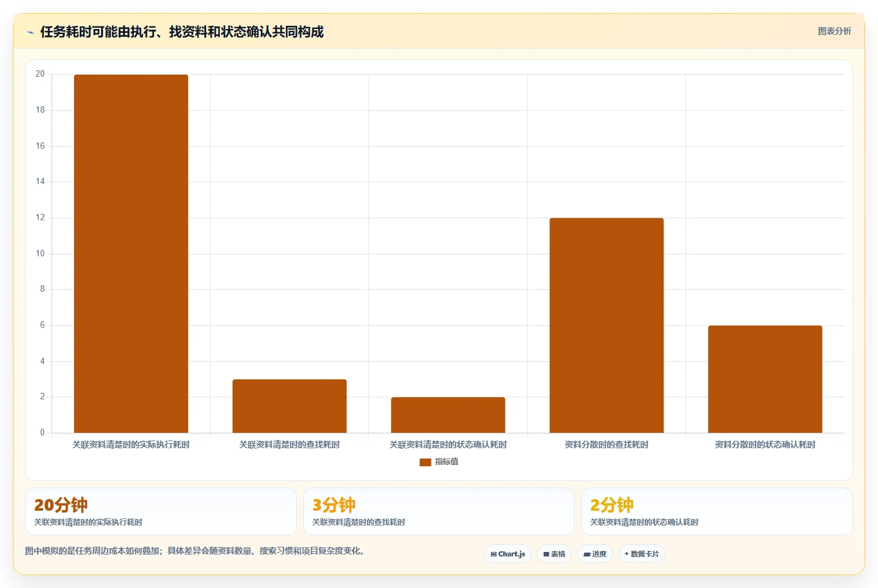Click the 数据卡片 tag chip
This screenshot has height=588, width=878.
point(642,554)
